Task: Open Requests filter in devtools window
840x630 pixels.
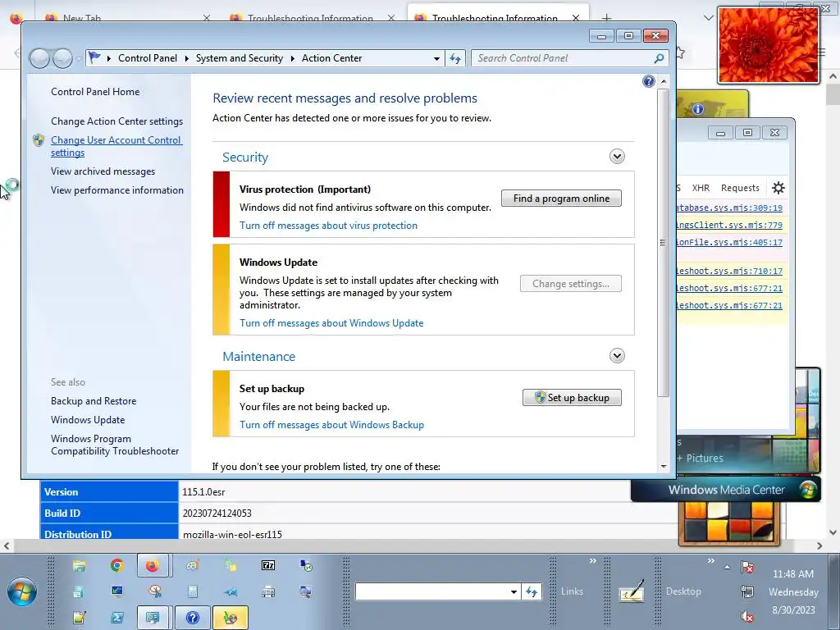Action: (x=740, y=188)
